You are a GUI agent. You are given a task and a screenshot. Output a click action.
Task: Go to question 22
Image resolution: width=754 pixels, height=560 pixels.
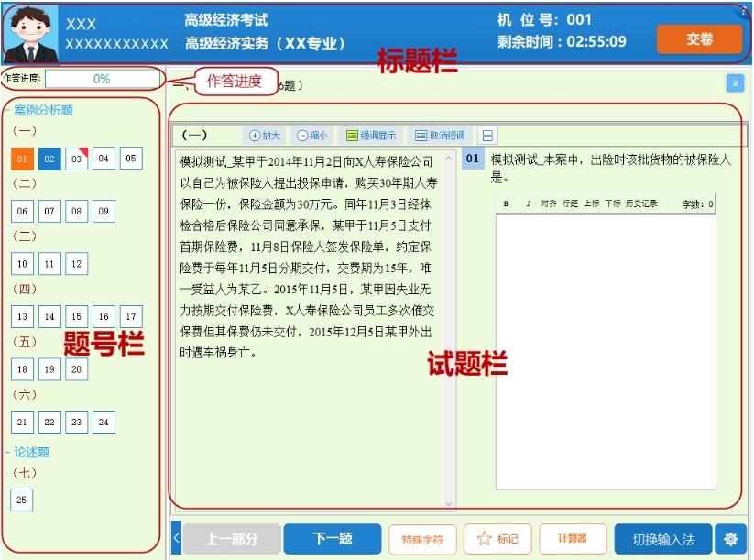coord(49,422)
